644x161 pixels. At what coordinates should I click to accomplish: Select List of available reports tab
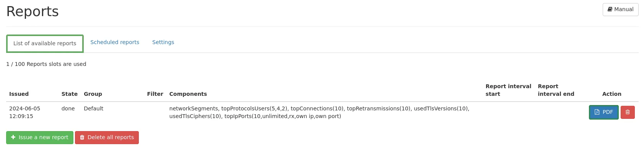(45, 43)
